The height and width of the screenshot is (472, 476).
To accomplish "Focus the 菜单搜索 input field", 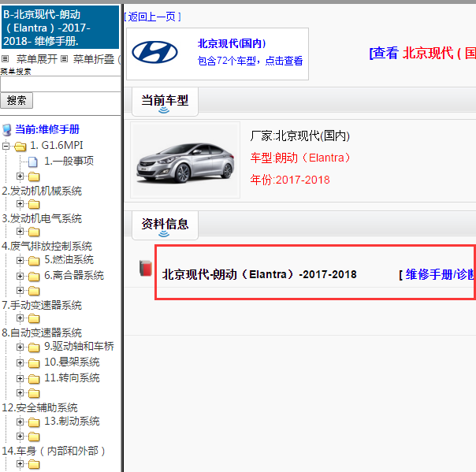I will point(61,84).
